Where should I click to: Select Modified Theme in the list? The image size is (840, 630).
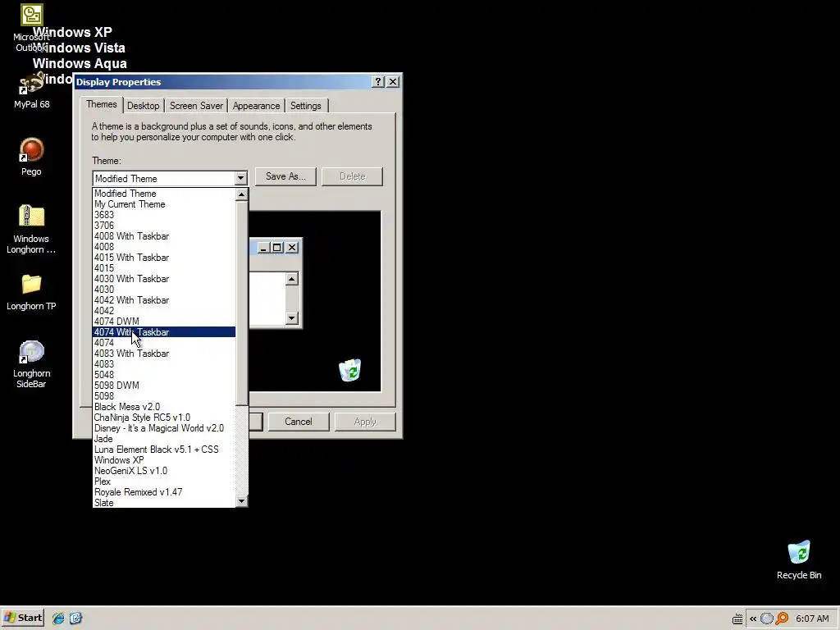coord(164,194)
